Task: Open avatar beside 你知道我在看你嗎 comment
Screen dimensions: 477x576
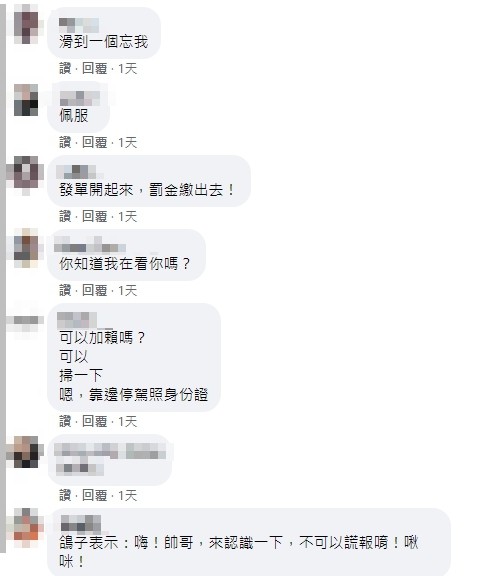Action: click(x=26, y=248)
